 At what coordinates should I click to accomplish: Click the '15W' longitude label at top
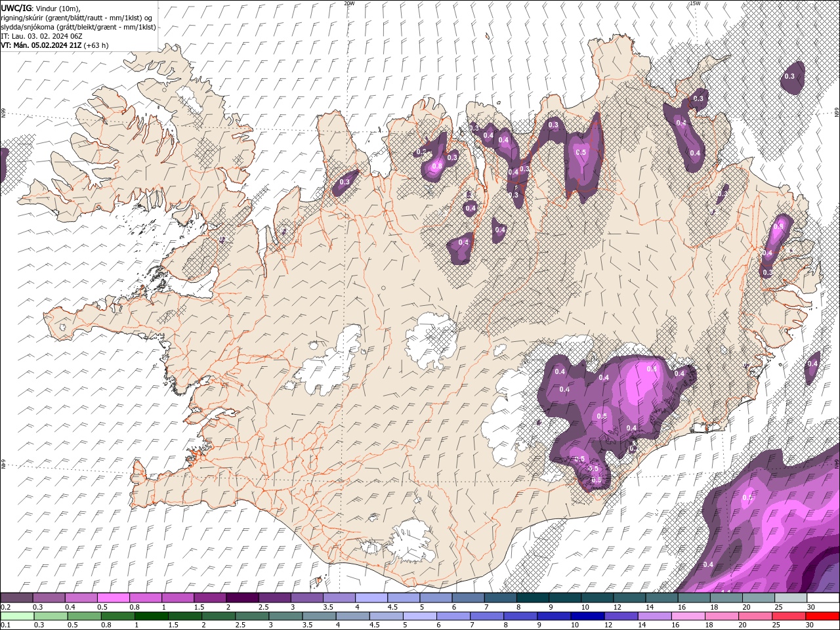click(695, 3)
